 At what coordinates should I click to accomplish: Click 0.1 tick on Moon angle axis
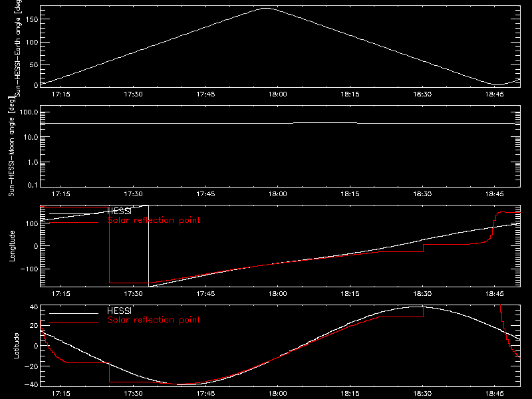33,185
